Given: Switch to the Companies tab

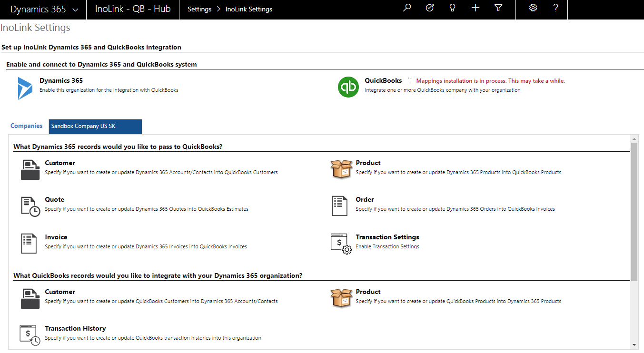Looking at the screenshot, I should click(27, 126).
